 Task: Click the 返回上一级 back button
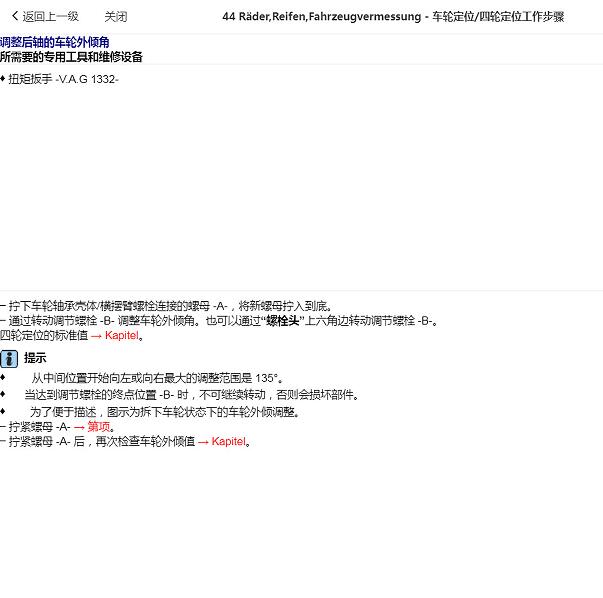pyautogui.click(x=45, y=17)
